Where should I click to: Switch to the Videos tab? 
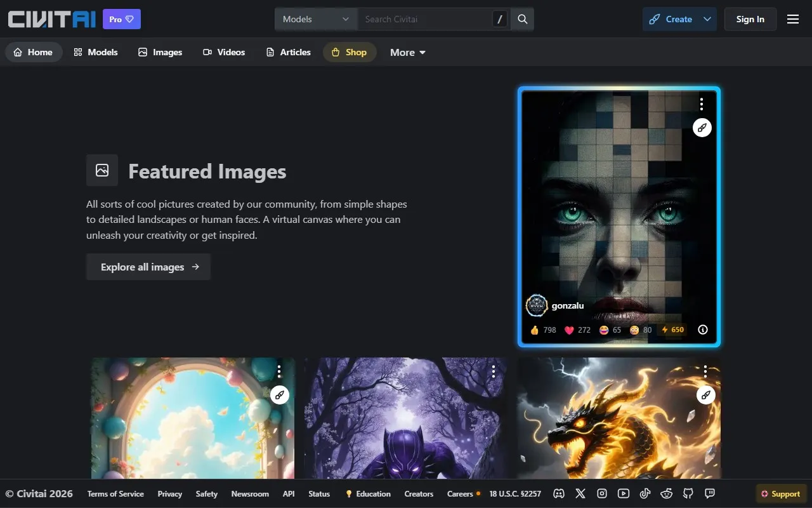pos(223,52)
